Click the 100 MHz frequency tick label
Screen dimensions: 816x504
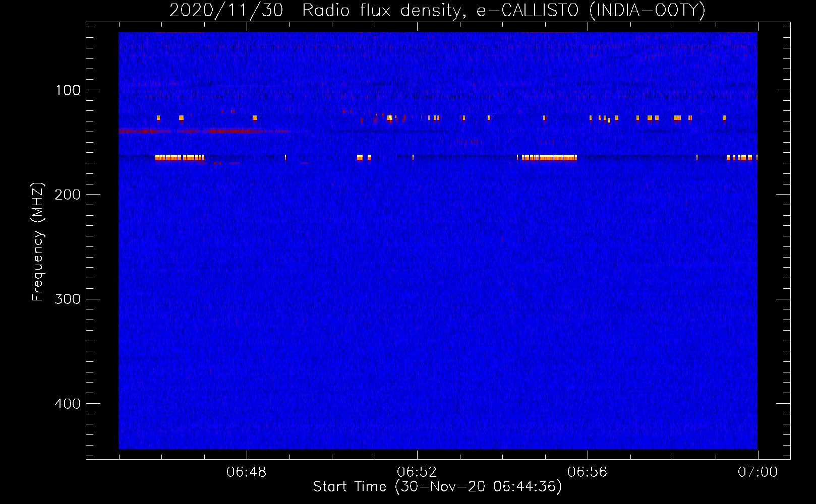[68, 90]
